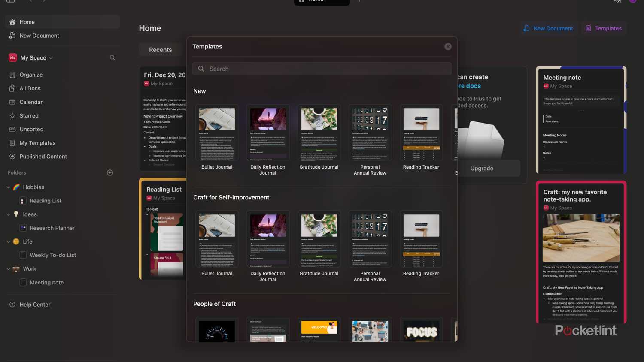
Task: Open the Calendar section
Action: (x=31, y=102)
